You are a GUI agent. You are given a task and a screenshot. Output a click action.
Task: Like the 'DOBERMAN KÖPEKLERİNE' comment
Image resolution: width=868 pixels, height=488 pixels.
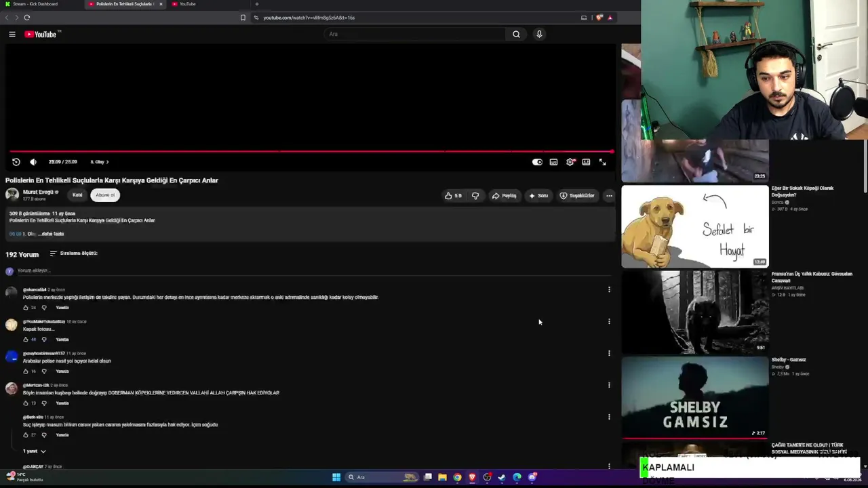click(26, 403)
